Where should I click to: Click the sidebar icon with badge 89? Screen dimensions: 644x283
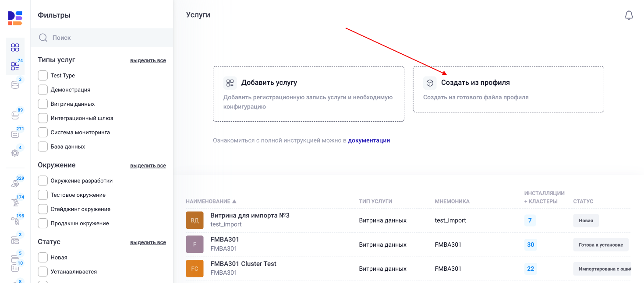[15, 115]
